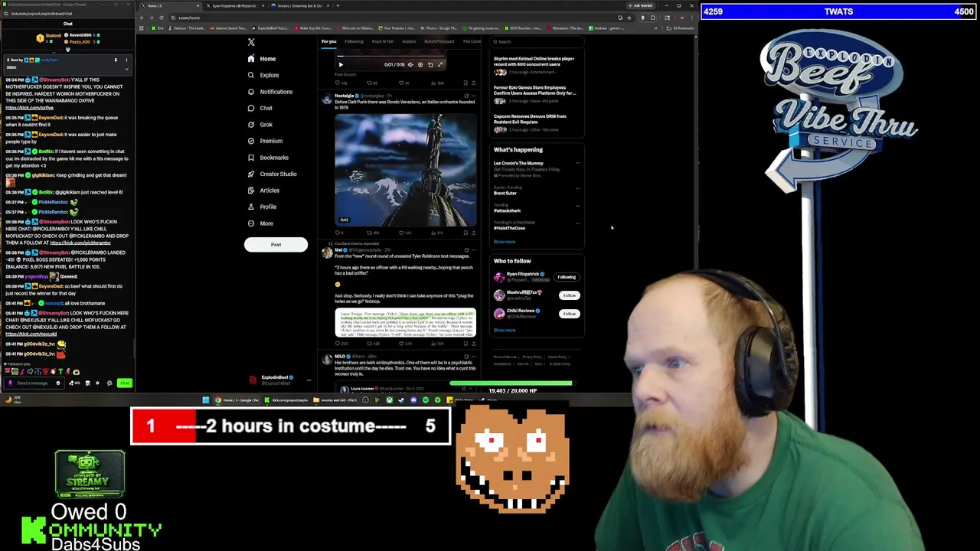Reply to the Nostalgia post
The image size is (980, 551).
(x=339, y=233)
